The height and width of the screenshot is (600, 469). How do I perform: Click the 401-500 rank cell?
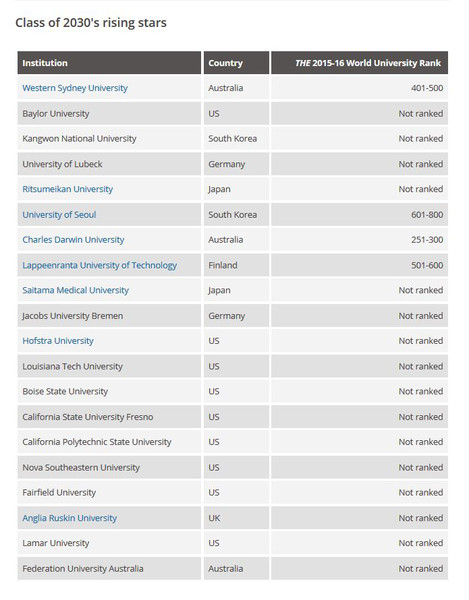tap(360, 88)
